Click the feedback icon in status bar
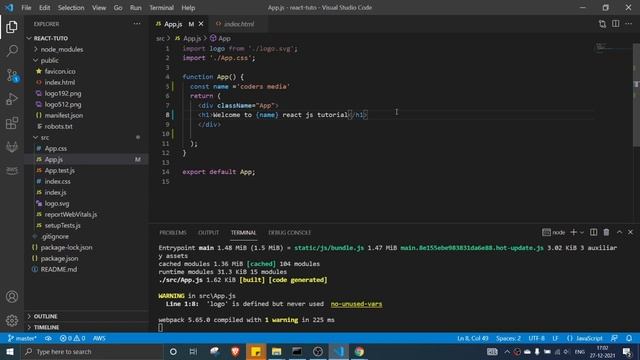 (614, 338)
